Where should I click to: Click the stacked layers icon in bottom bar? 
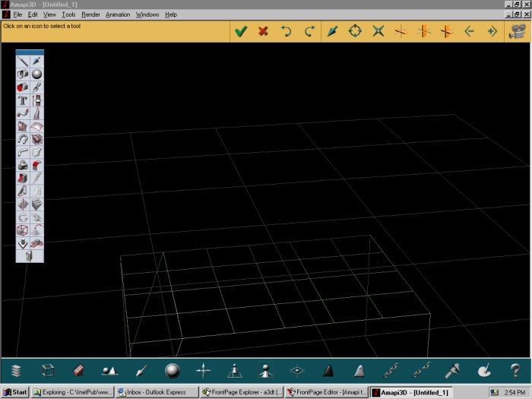[16, 371]
